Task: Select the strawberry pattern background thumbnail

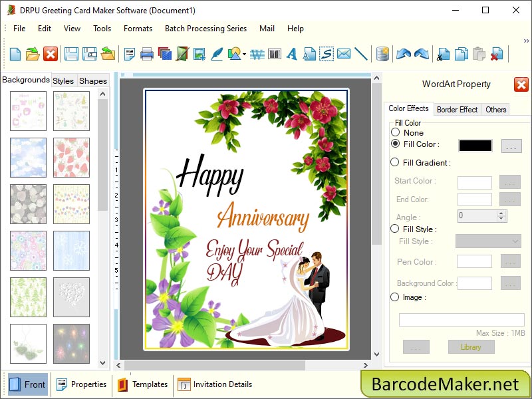Action: pos(71,158)
